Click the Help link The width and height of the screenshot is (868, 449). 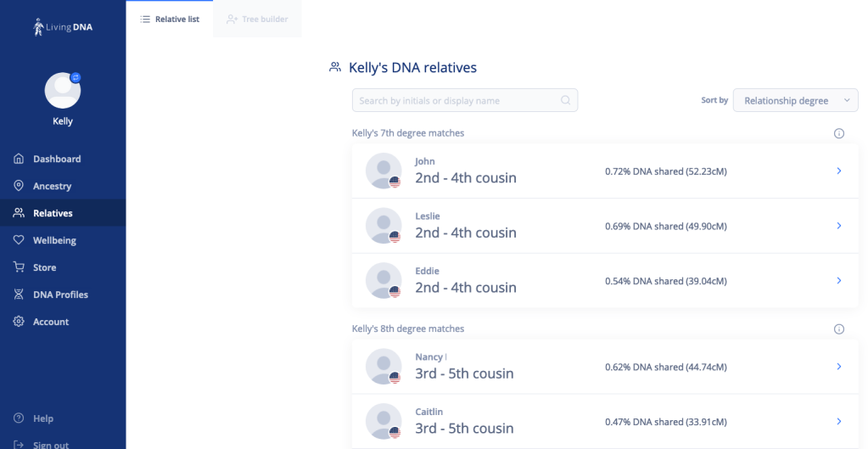[x=42, y=418]
